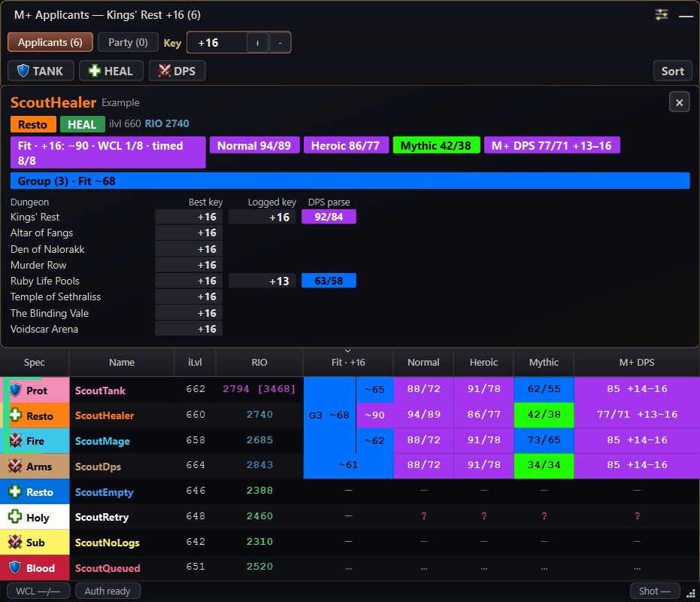The image size is (700, 602).
Task: Click the Heroic 86/77 badge
Action: 346,145
